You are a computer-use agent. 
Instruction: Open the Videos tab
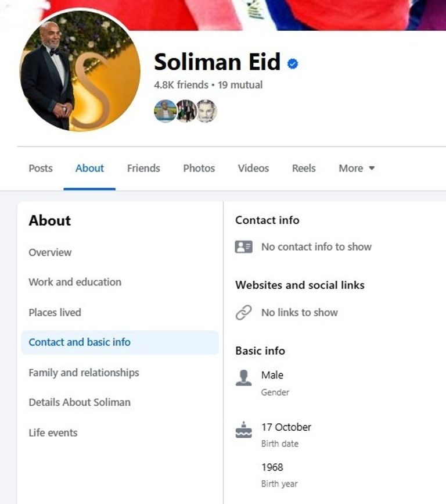pos(253,169)
